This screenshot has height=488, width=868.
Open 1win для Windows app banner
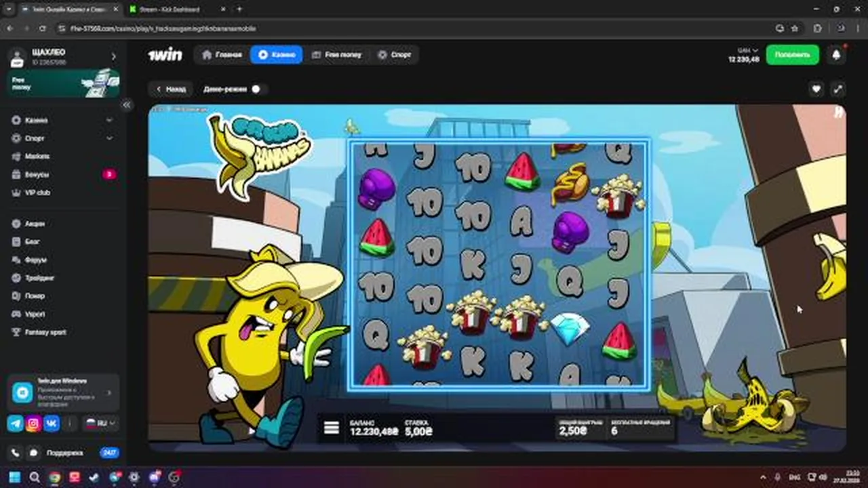click(64, 392)
